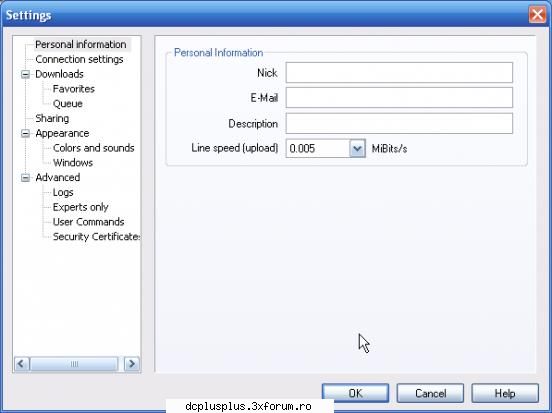The image size is (552, 413).
Task: Click the E-Mail input field
Action: (x=399, y=98)
